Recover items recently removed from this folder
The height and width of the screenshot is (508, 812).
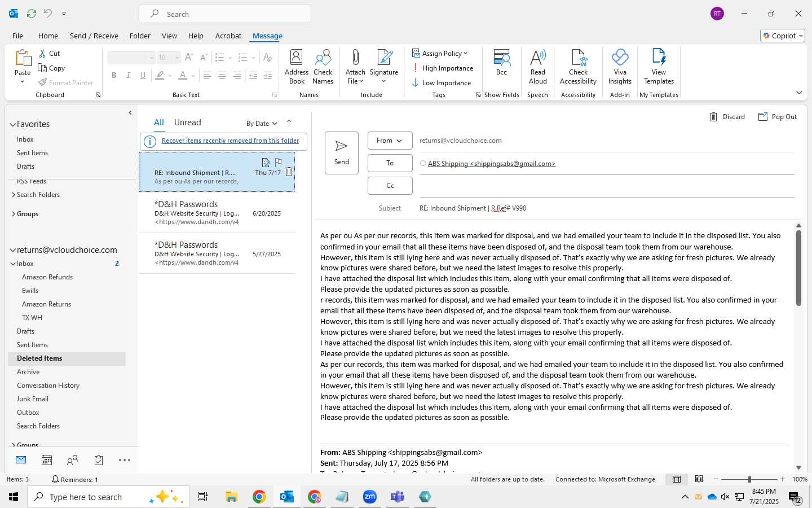[230, 141]
